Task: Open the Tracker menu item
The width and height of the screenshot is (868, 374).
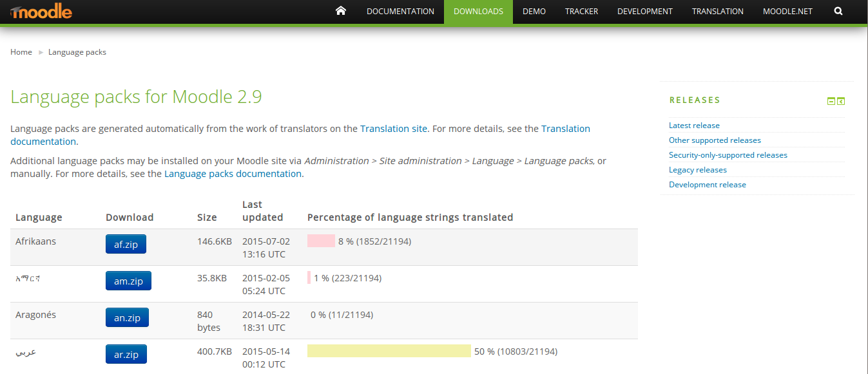Action: pos(581,12)
